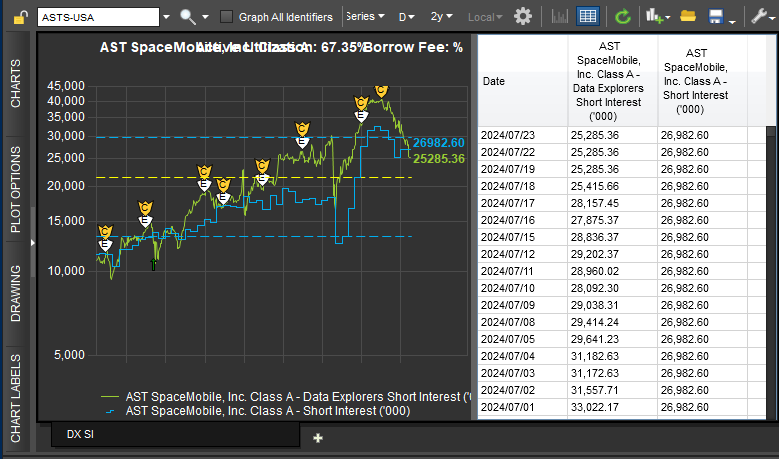The width and height of the screenshot is (779, 459).
Task: Open saved chart folder icon
Action: click(x=688, y=16)
